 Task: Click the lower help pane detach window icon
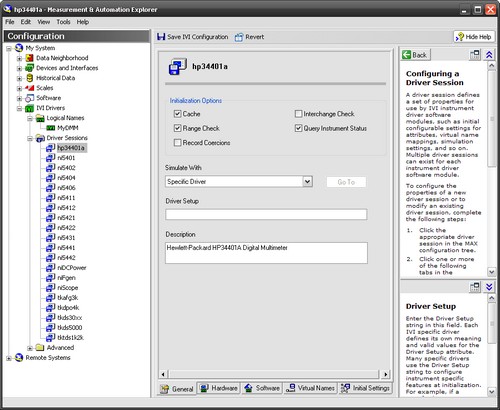(475, 287)
